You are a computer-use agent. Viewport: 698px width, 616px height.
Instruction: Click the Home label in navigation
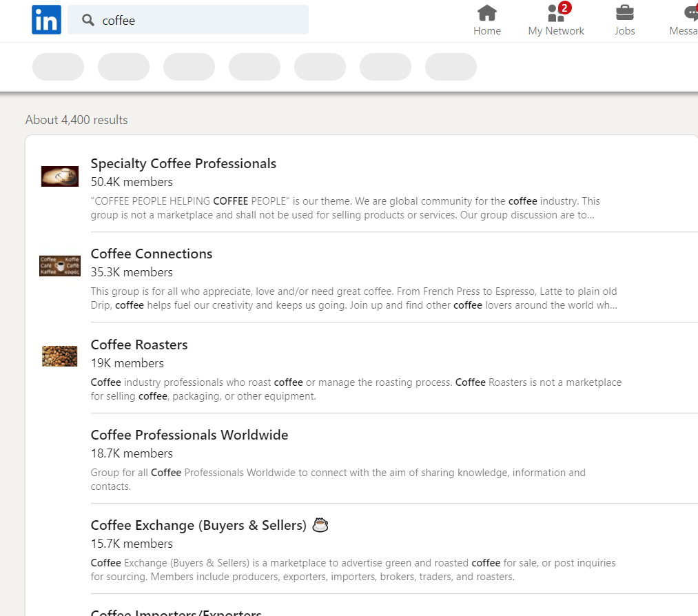point(487,31)
